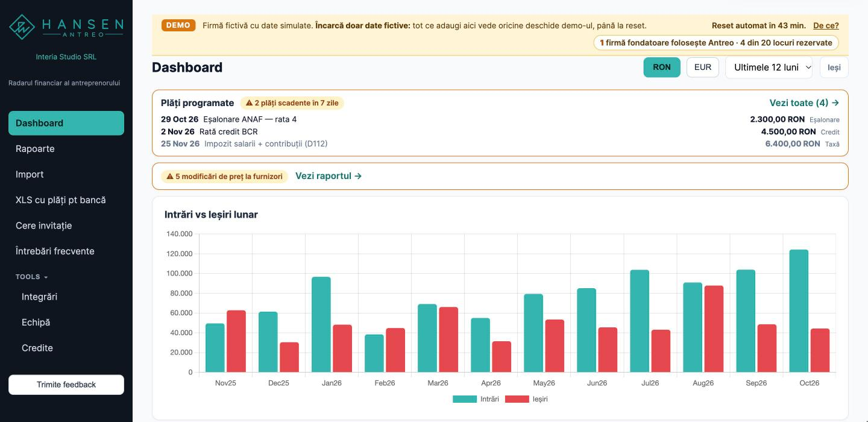
Task: Switch currency to EUR
Action: [x=703, y=68]
